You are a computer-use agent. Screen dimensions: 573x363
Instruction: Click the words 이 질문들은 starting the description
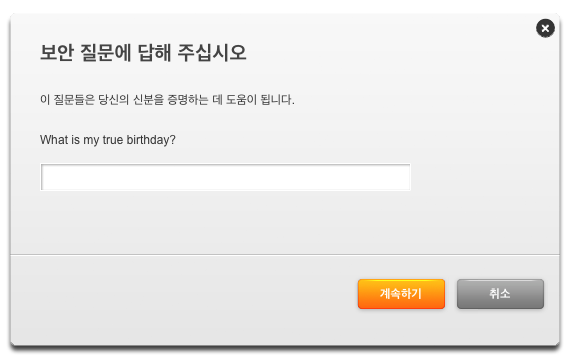(x=67, y=99)
